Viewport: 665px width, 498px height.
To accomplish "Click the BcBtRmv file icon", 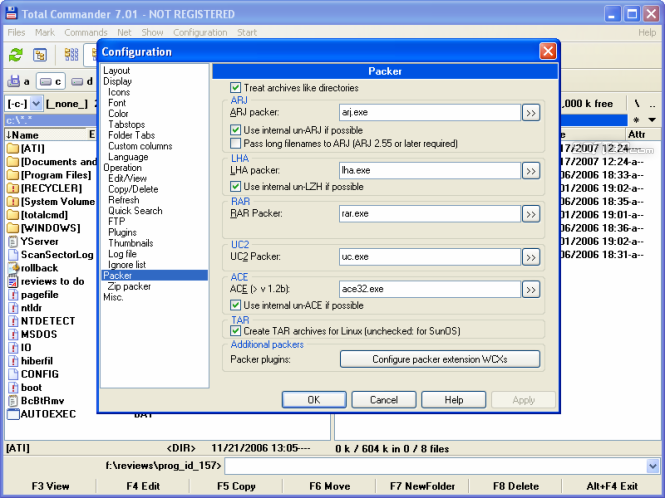I will click(x=13, y=400).
